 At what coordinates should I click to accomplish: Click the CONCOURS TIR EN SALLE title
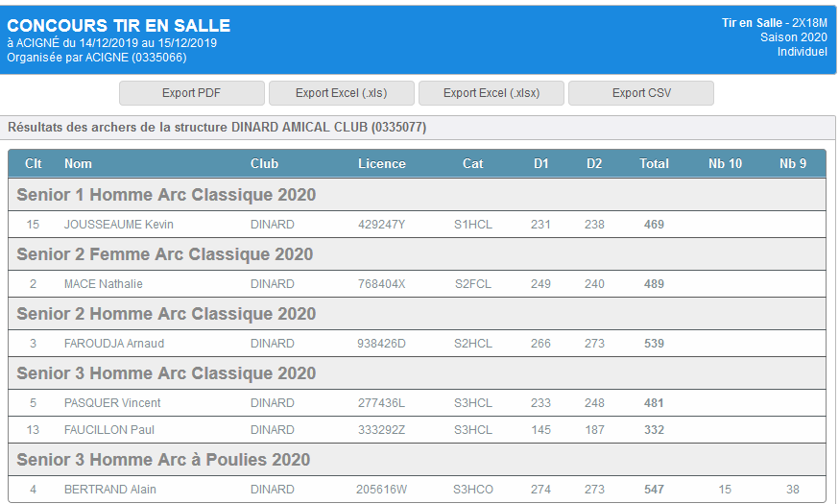pos(119,26)
